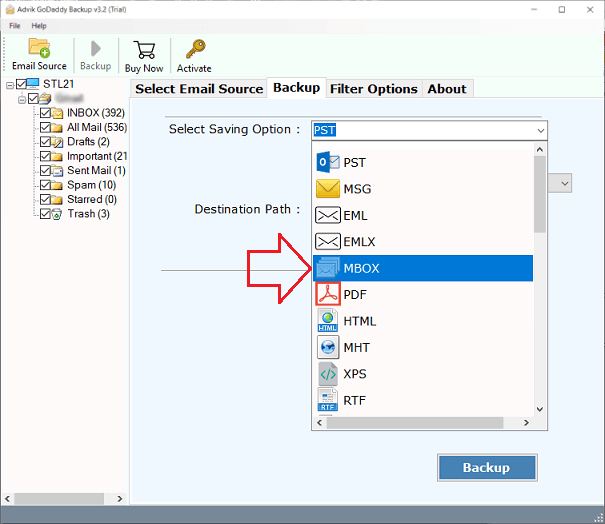Open the Buy Now shopping cart
Viewport: 605px width, 524px height.
pyautogui.click(x=144, y=49)
